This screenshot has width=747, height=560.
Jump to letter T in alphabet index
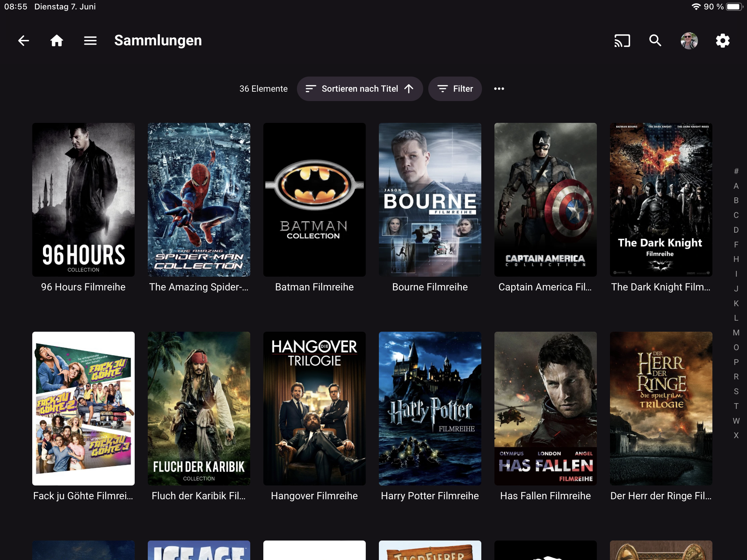736,406
